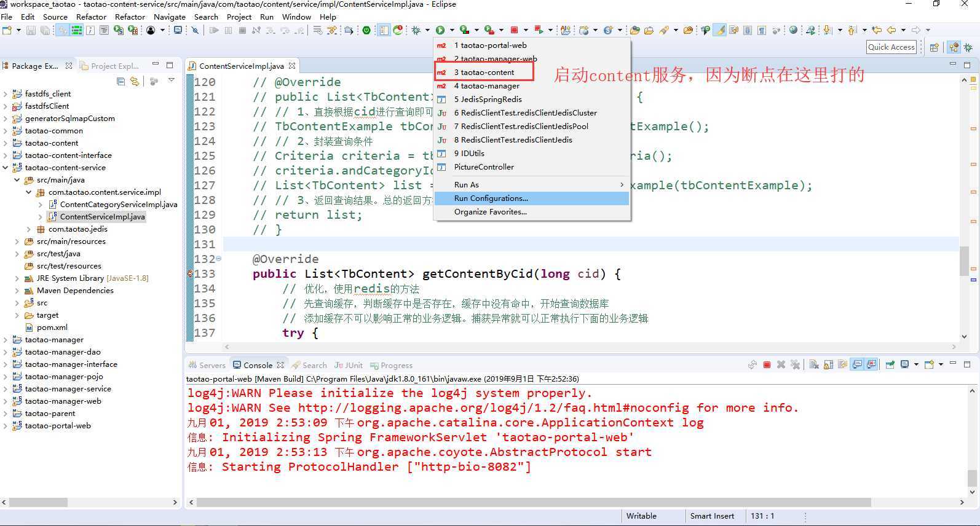980x526 pixels.
Task: Minimize the Console view panel
Action: (954, 364)
